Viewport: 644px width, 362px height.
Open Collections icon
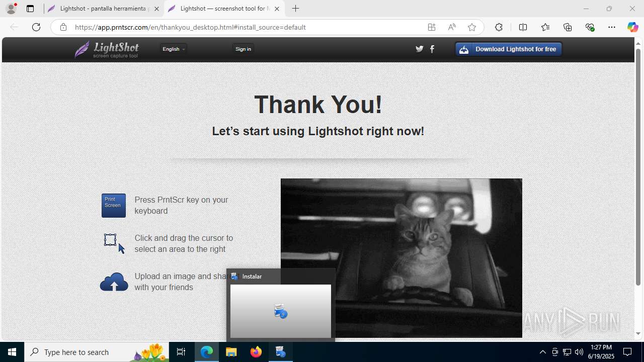568,27
